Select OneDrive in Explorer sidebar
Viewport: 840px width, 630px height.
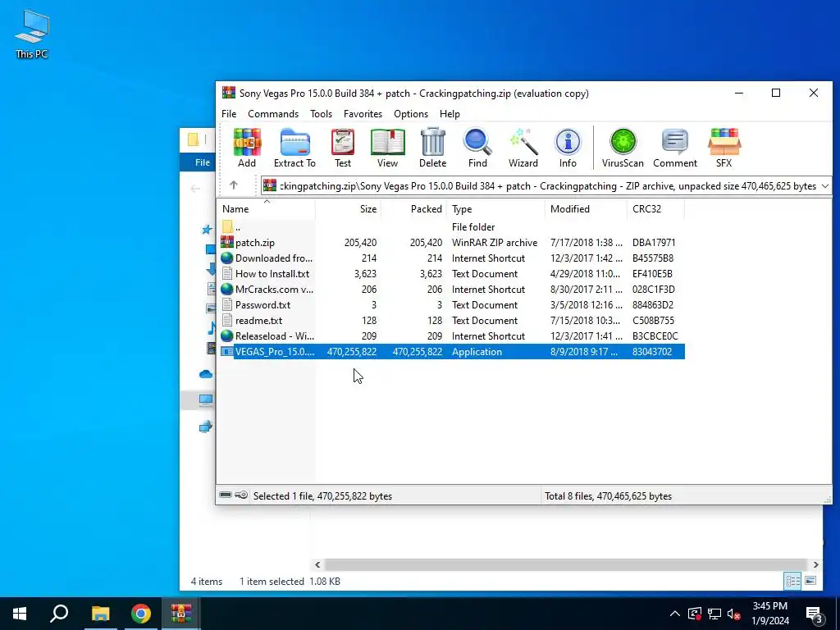(x=206, y=374)
